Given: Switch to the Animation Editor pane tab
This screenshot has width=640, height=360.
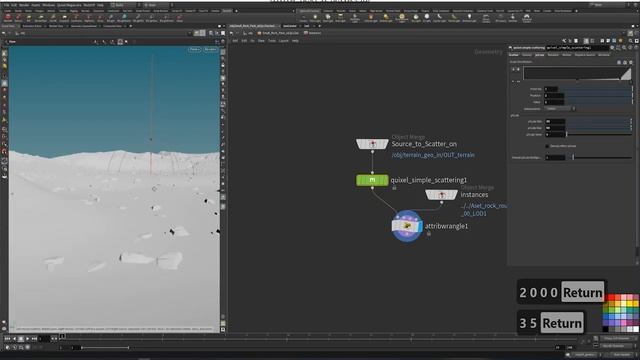Looking at the screenshot, I should pyautogui.click(x=32, y=26).
